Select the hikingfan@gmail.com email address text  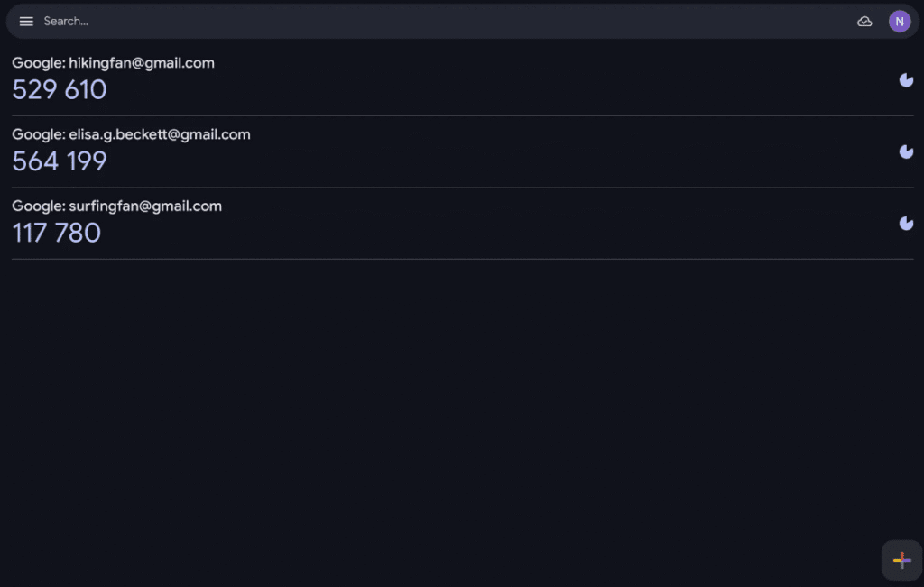tap(142, 63)
